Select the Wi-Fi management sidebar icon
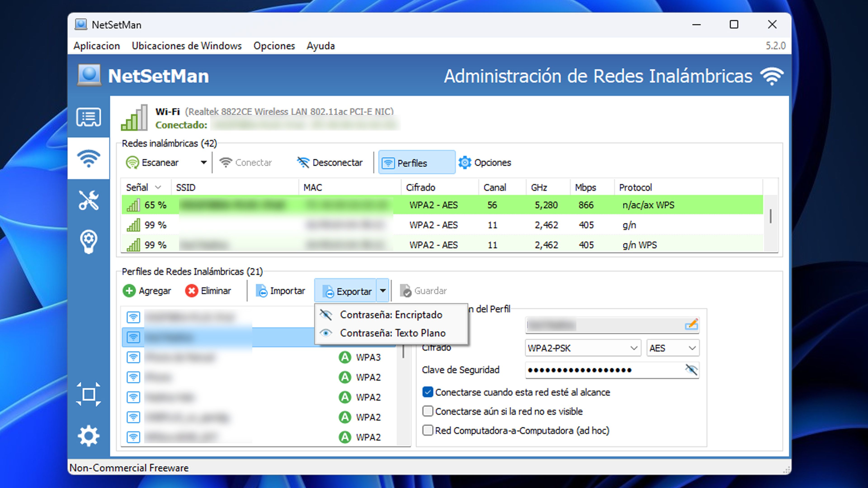868x488 pixels. click(88, 158)
